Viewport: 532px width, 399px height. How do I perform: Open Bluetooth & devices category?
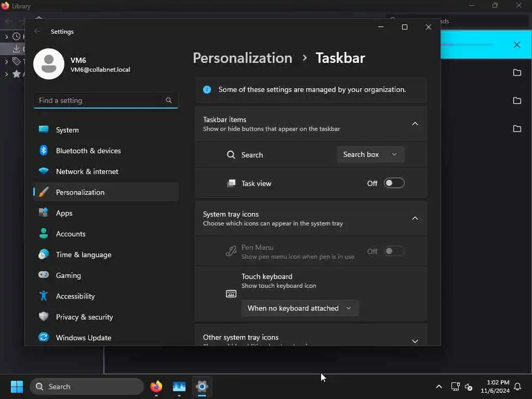pyautogui.click(x=106, y=151)
